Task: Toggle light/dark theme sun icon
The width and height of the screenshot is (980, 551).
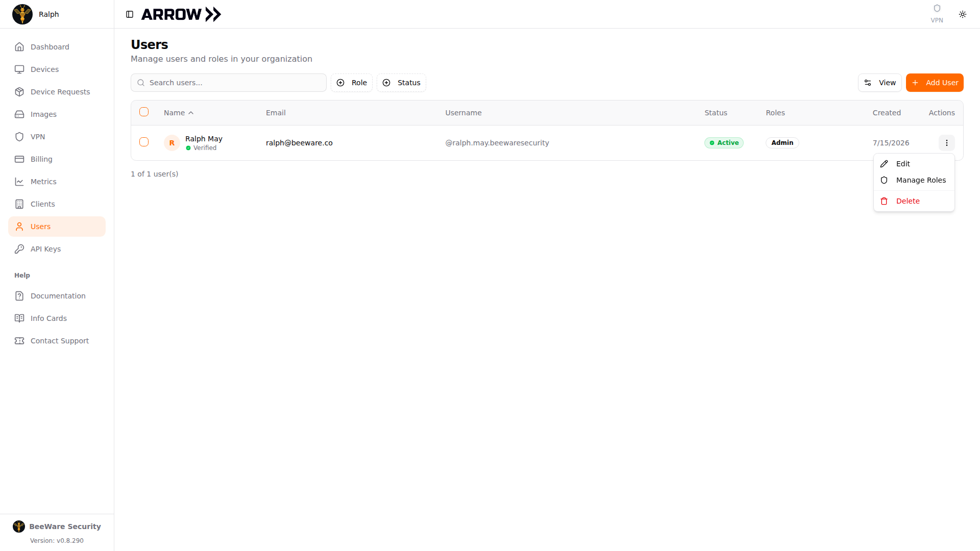Action: pyautogui.click(x=962, y=14)
